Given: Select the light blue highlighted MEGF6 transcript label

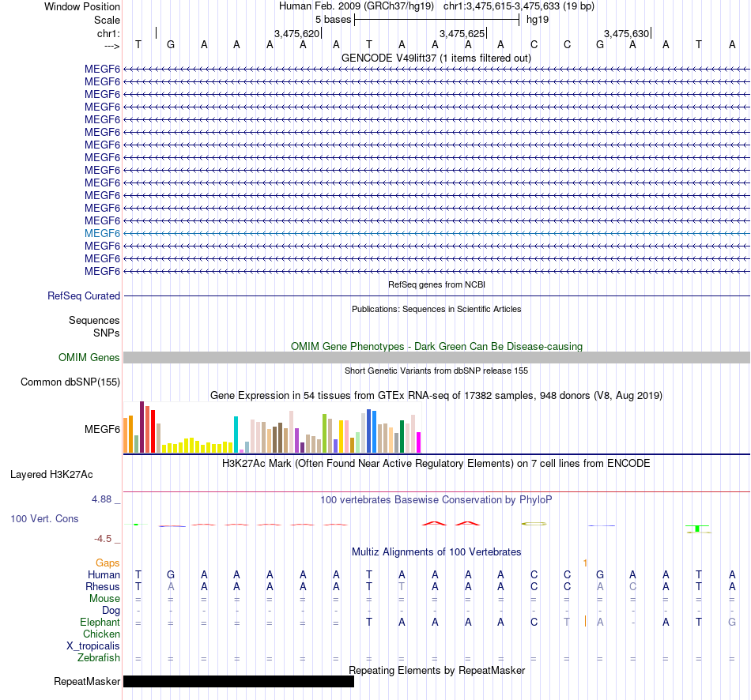Looking at the screenshot, I should 102,233.
